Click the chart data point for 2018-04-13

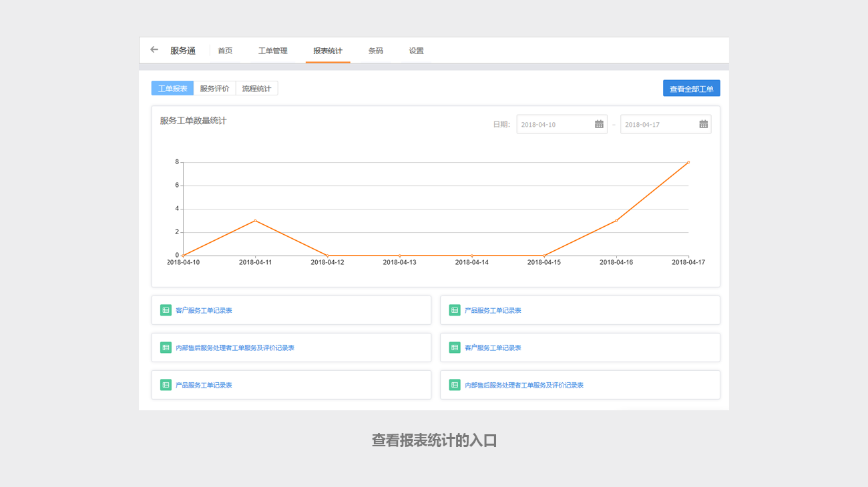click(x=399, y=256)
